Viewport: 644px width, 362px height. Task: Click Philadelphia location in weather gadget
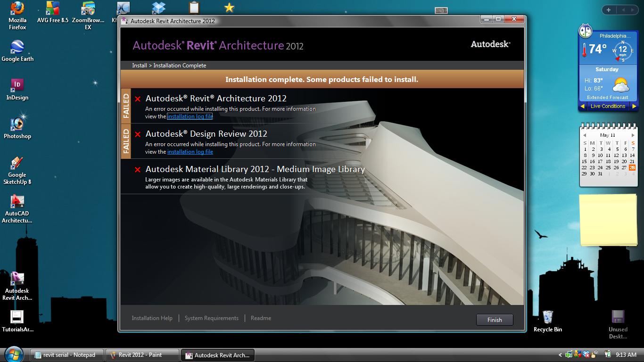coord(615,36)
